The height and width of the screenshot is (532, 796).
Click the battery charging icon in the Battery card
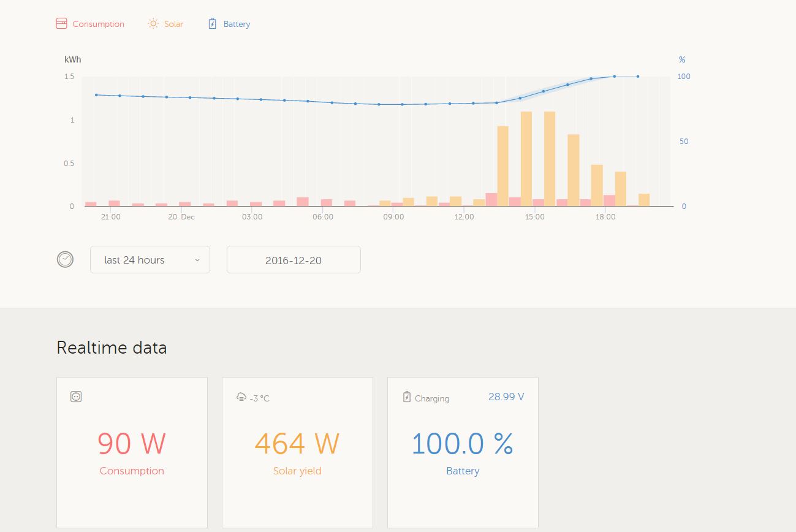[x=407, y=397]
